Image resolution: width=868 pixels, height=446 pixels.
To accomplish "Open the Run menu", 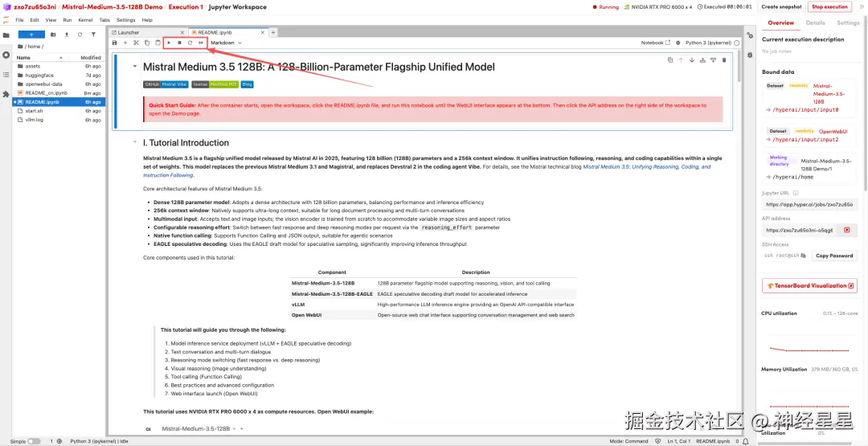I will (67, 20).
